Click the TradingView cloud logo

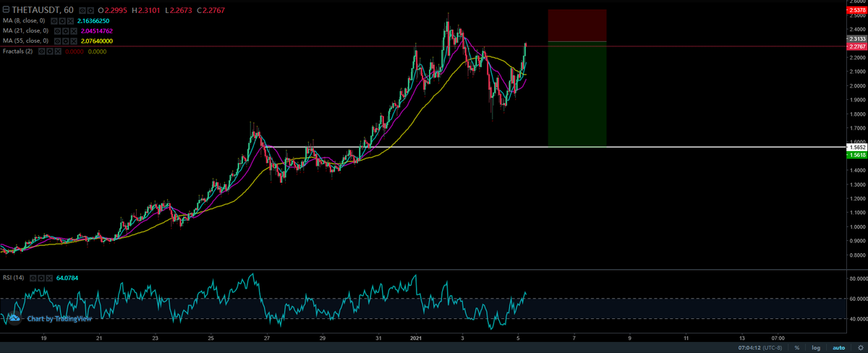pos(14,318)
